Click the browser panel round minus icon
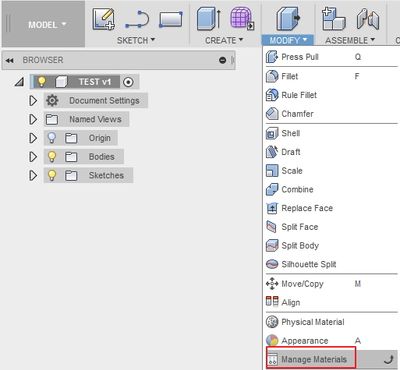The height and width of the screenshot is (370, 400). tap(223, 60)
